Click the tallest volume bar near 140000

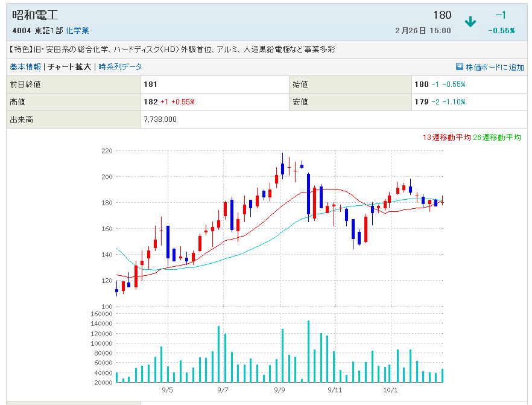coord(308,351)
